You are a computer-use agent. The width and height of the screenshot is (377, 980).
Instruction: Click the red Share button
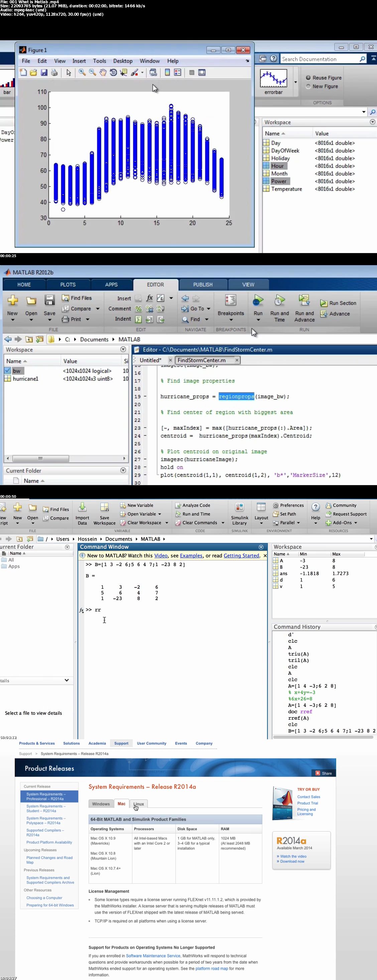[x=324, y=773]
